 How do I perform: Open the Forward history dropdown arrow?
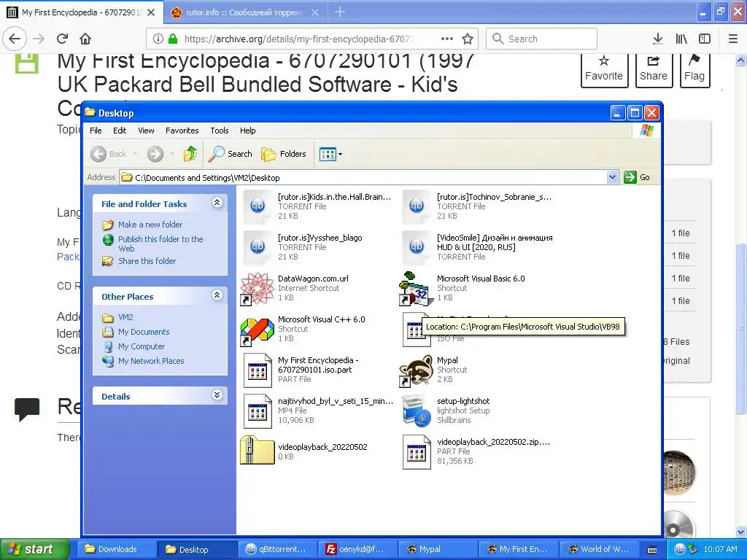pyautogui.click(x=172, y=154)
